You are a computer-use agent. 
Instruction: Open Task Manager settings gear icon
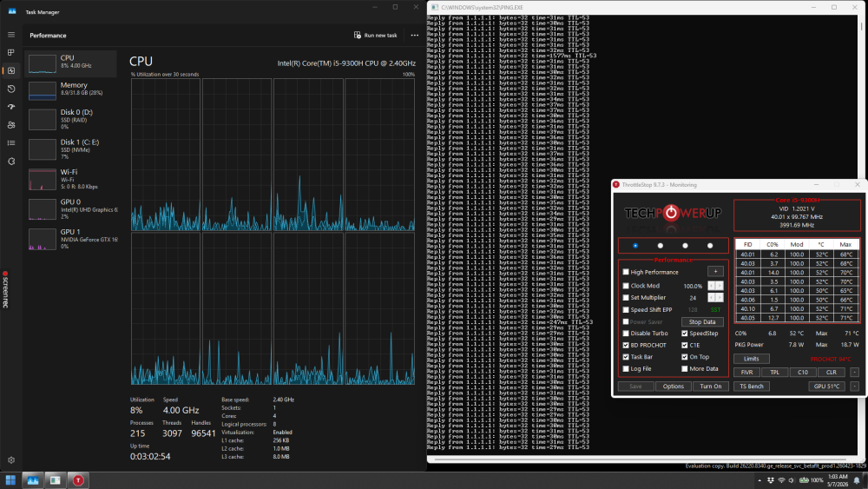pyautogui.click(x=11, y=460)
